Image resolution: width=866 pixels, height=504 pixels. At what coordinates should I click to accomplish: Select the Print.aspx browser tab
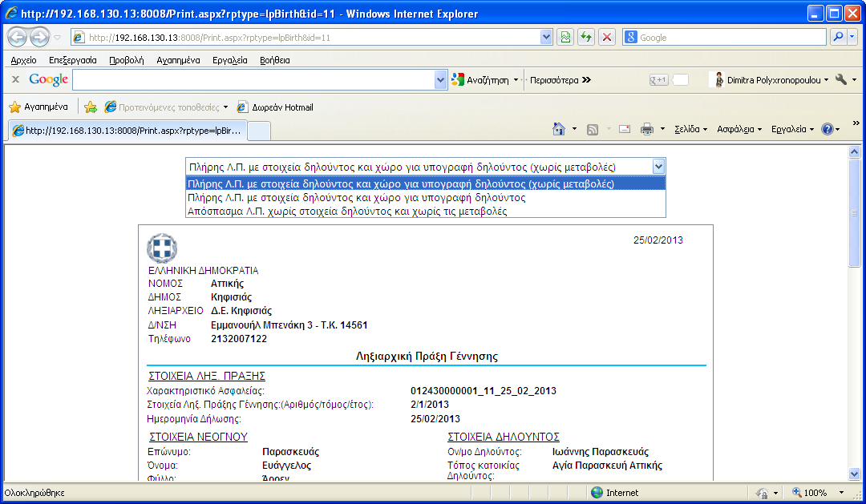[x=127, y=131]
